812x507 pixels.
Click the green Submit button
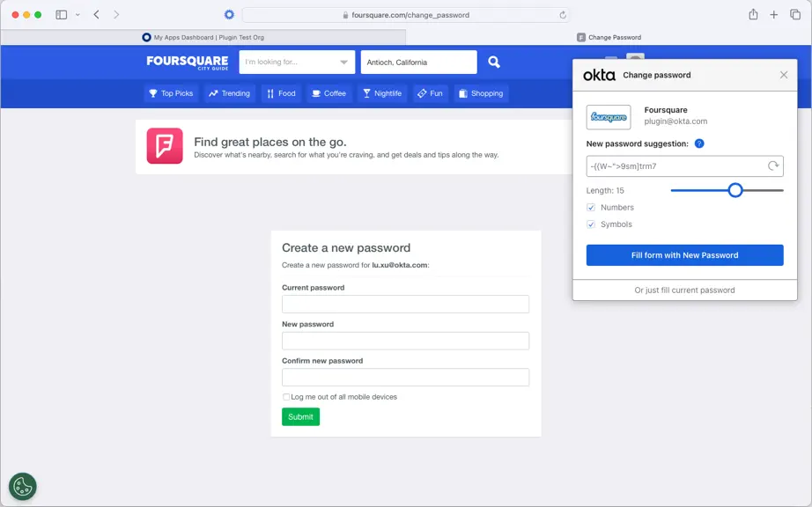point(300,416)
